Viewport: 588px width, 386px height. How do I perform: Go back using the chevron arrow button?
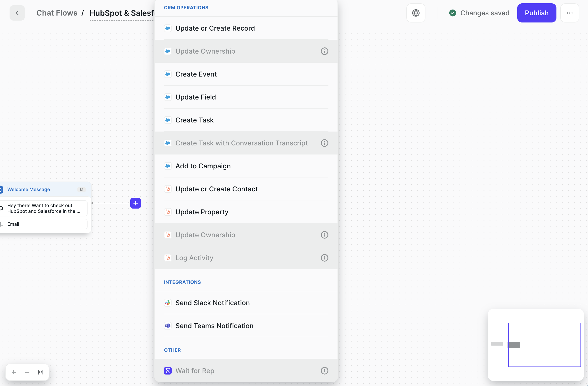tap(17, 13)
